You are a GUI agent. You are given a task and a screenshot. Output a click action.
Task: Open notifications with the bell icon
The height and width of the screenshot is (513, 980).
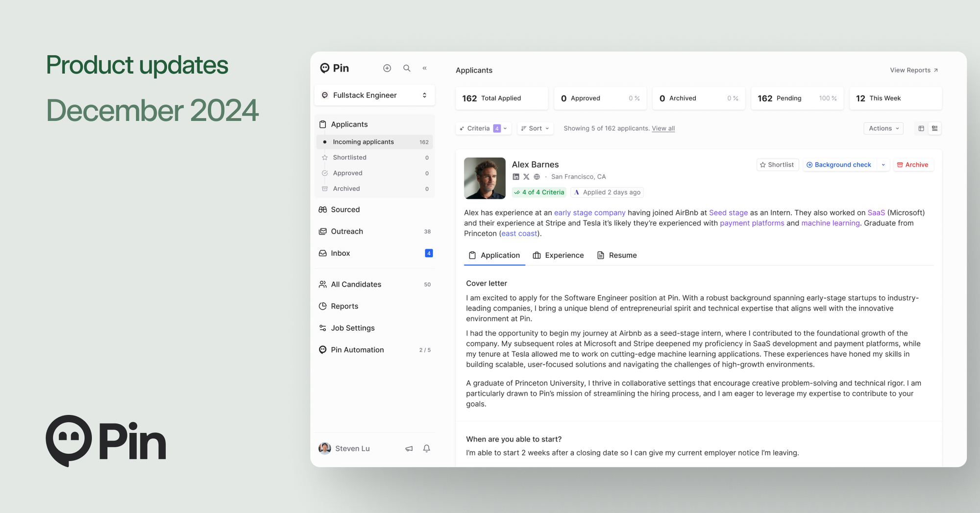pyautogui.click(x=426, y=448)
